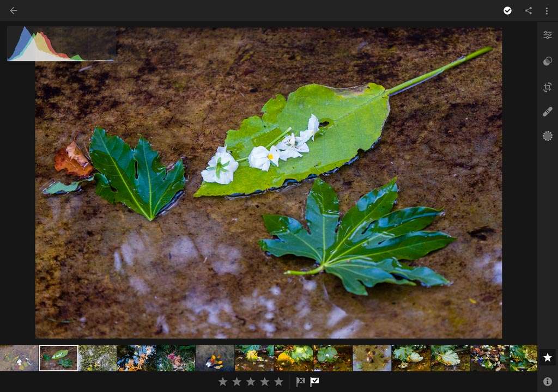This screenshot has width=558, height=392.
Task: Give the photo a five-star rating
Action: (x=278, y=382)
